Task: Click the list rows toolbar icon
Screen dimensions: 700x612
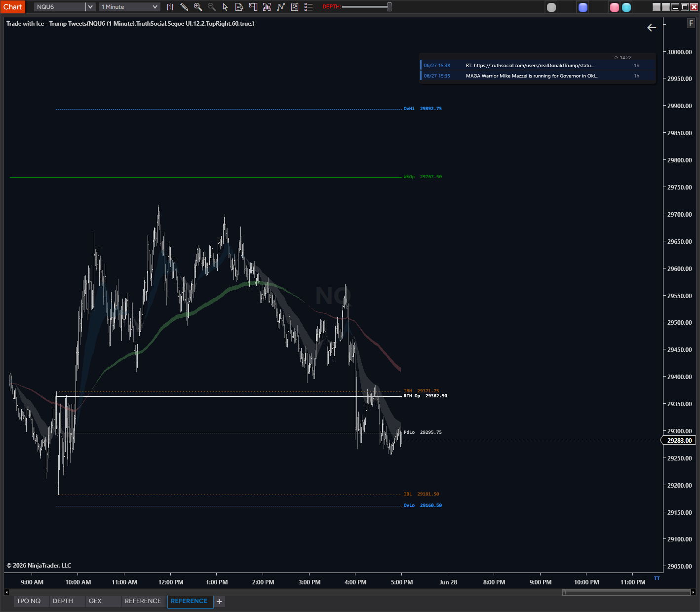Action: point(309,7)
